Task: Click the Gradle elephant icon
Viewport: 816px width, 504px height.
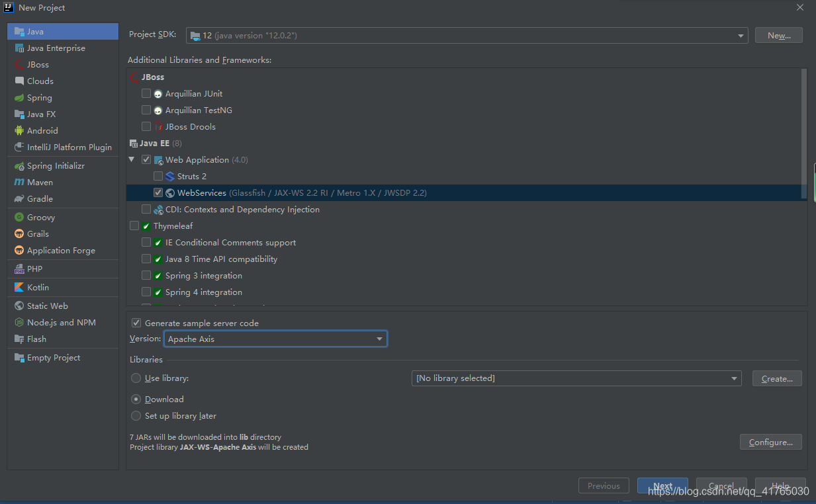Action: pos(19,198)
